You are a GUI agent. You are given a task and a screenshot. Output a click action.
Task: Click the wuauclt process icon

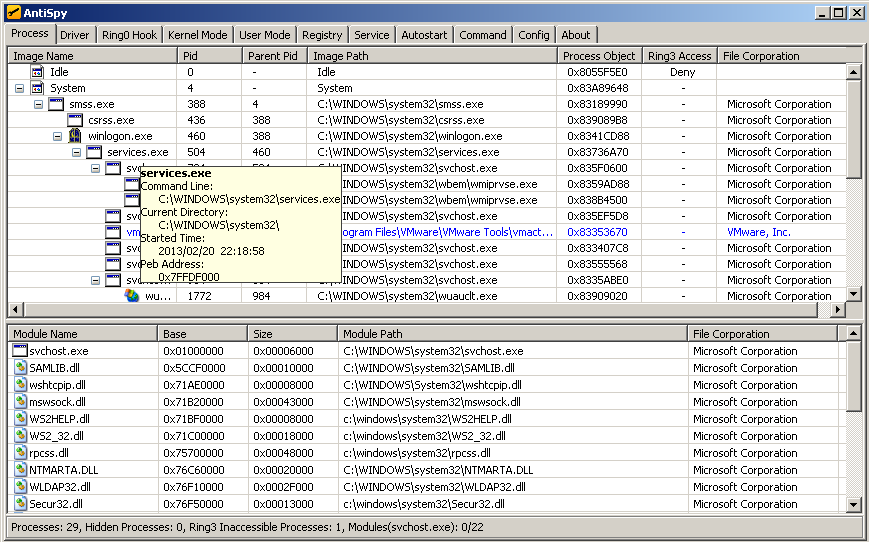[132, 296]
